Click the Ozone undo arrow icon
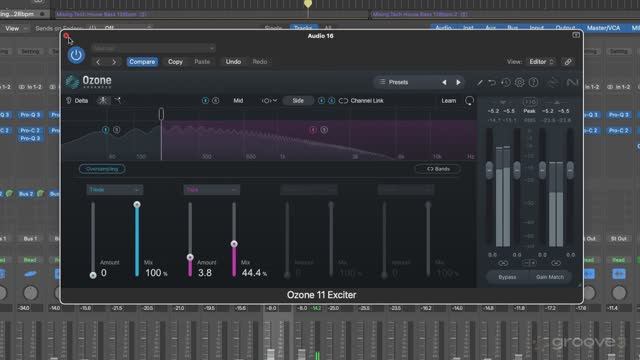The image size is (640, 360). click(492, 82)
